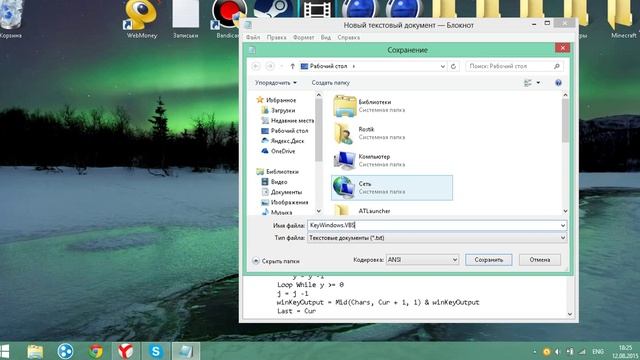This screenshot has width=640, height=360.
Task: Go up one folder level with the up arrow
Action: (x=292, y=66)
